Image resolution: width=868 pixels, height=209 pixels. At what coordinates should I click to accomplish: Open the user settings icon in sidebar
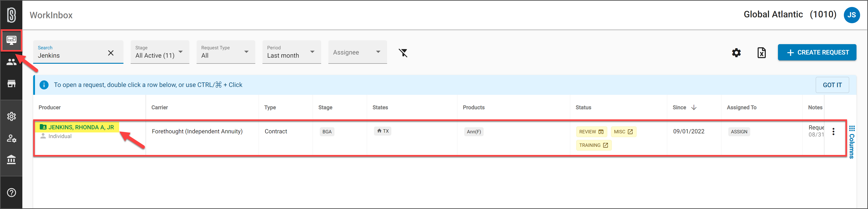pos(12,138)
